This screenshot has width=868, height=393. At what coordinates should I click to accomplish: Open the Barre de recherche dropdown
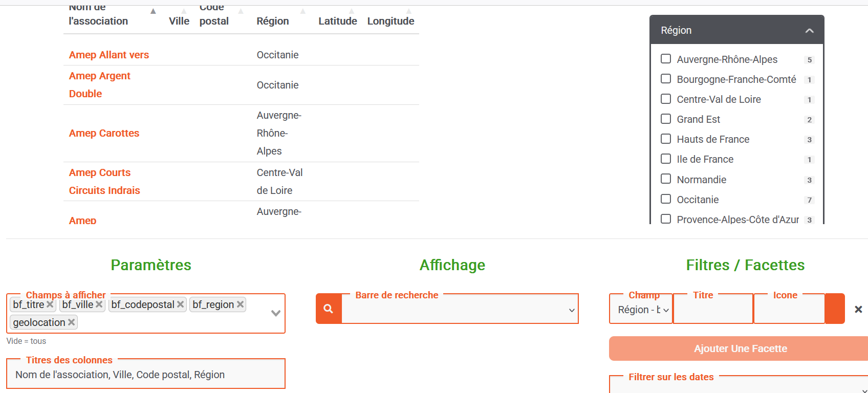pyautogui.click(x=572, y=310)
